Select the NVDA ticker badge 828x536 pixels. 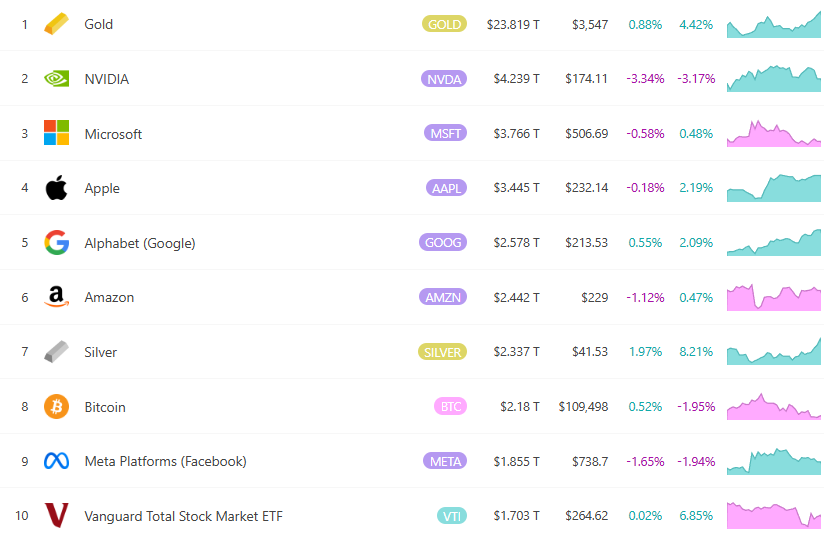pyautogui.click(x=444, y=79)
